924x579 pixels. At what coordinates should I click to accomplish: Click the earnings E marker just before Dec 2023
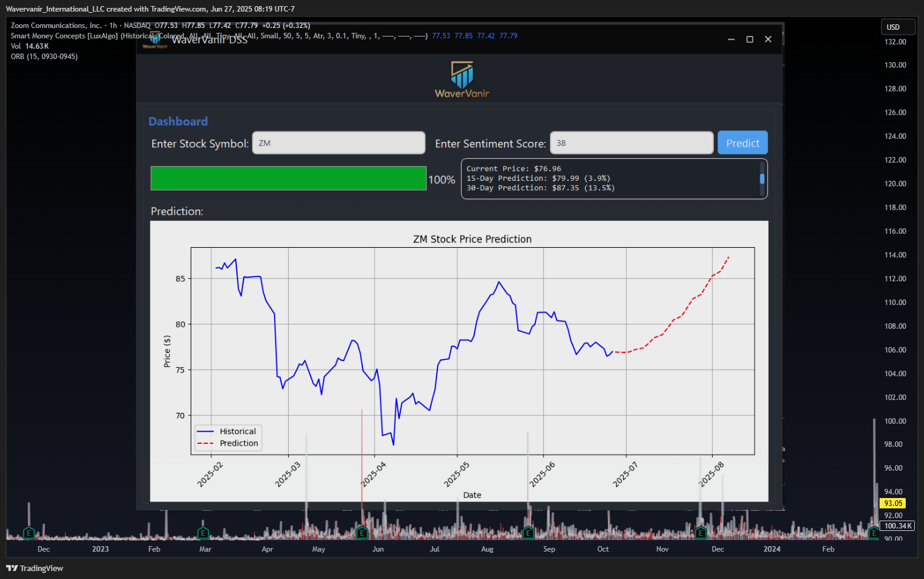click(x=700, y=533)
